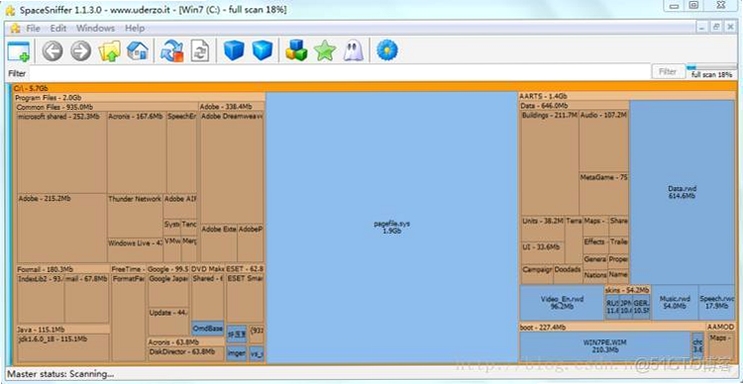Click the second blue cube icon
The width and height of the screenshot is (743, 384).
pos(262,51)
